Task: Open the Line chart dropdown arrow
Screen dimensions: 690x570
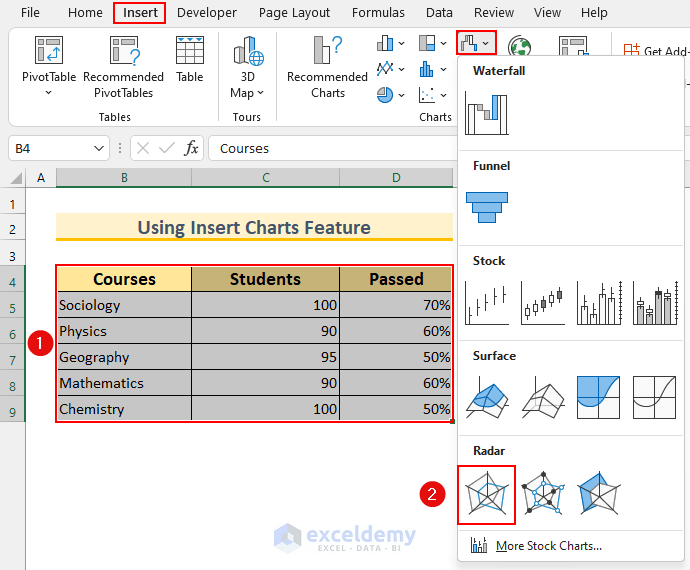Action: click(401, 69)
